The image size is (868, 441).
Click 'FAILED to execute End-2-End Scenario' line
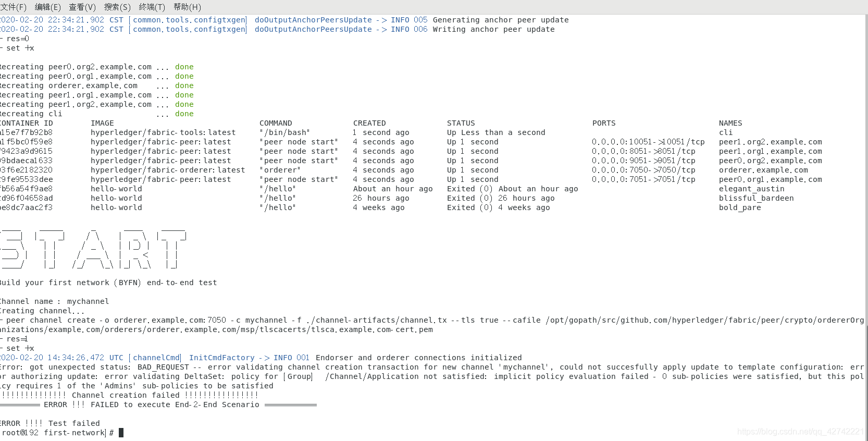tap(175, 405)
